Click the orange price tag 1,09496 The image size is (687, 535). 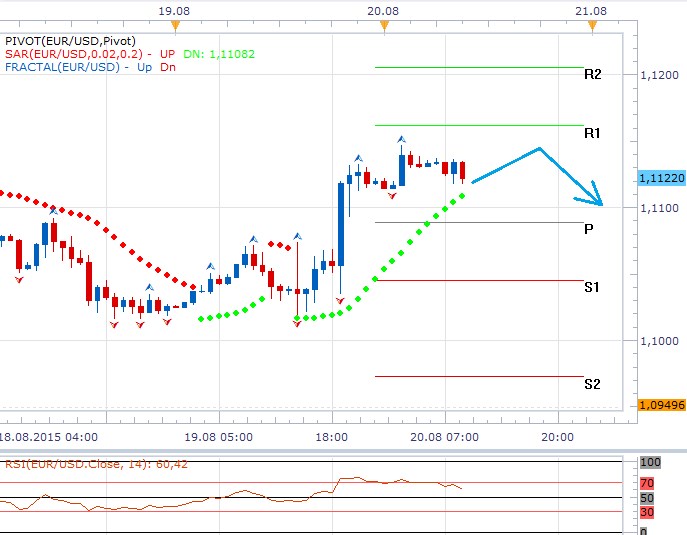click(661, 405)
